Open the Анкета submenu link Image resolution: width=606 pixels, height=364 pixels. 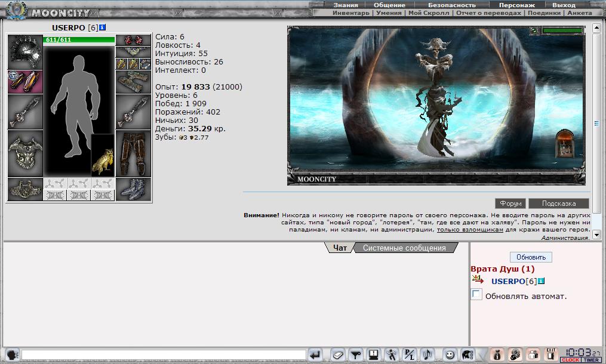[580, 13]
